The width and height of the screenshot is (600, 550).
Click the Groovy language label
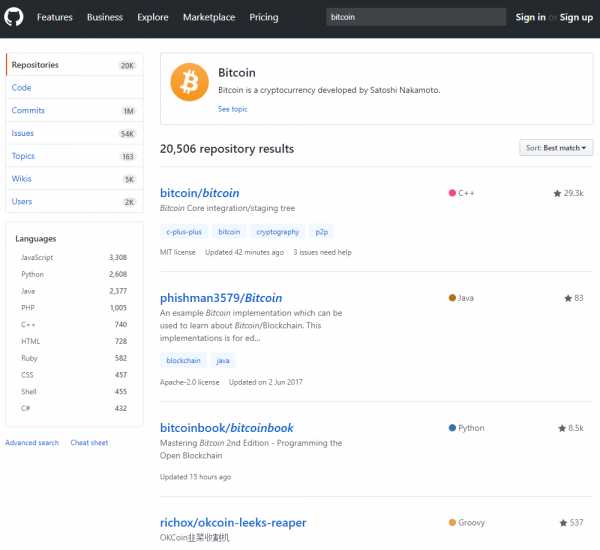coord(471,523)
